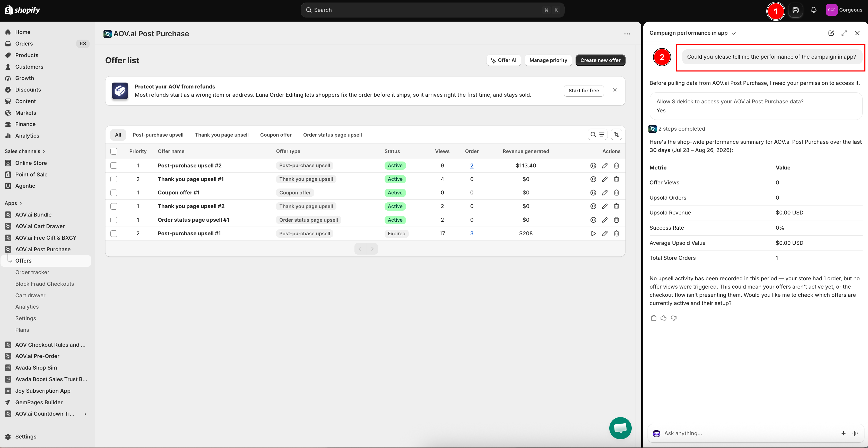Check the Post-purchase upsell #2 row
This screenshot has width=868, height=448.
[x=114, y=166]
